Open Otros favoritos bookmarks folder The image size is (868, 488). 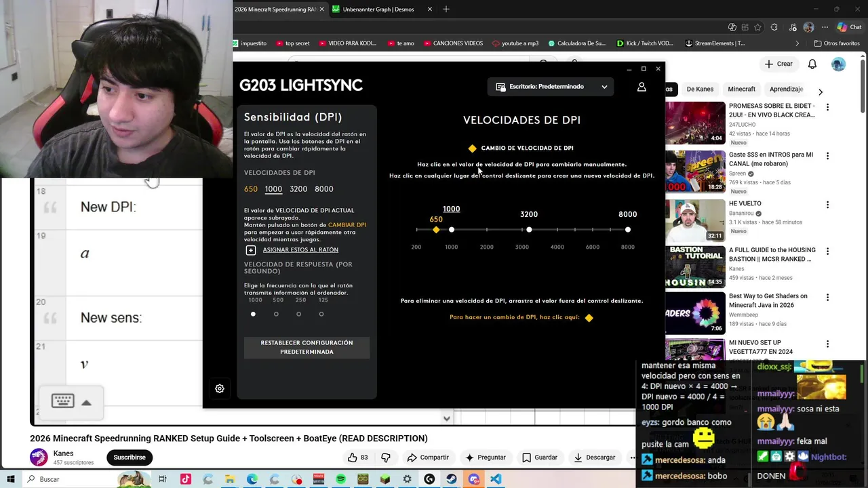837,43
